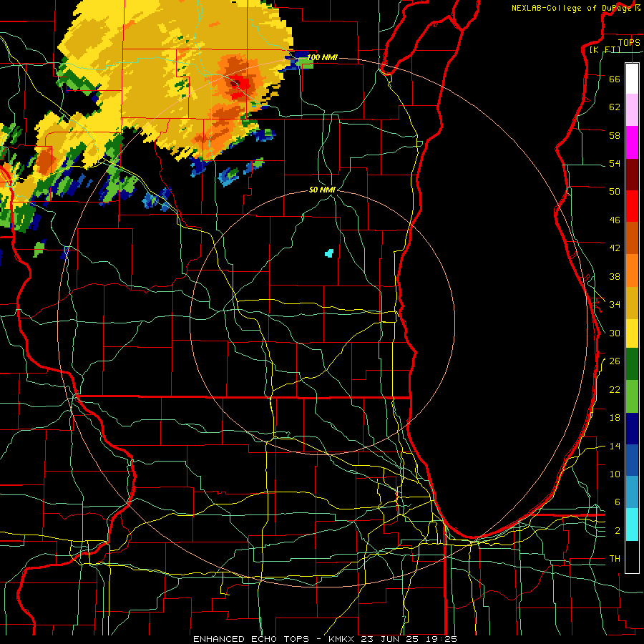
Task: Click the 50 value on the legend
Action: 615,191
